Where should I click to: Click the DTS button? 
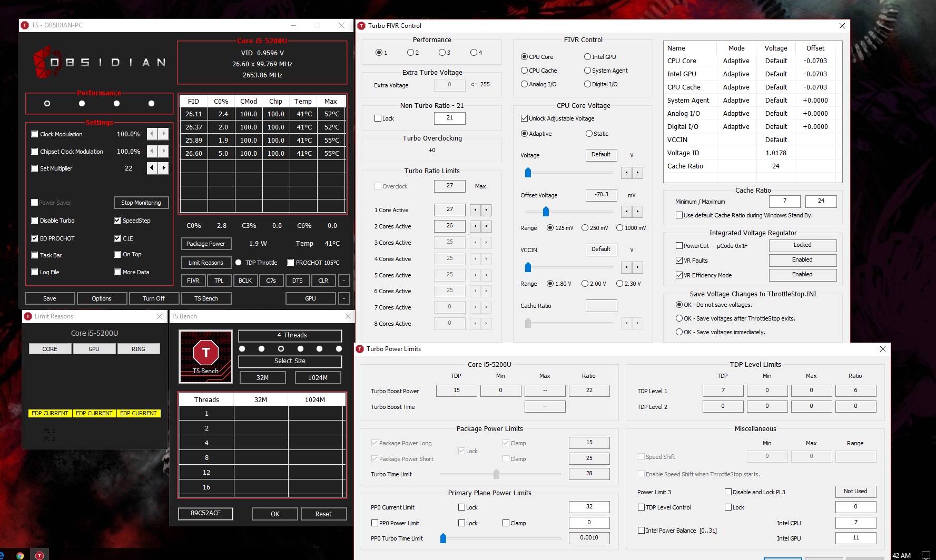(x=298, y=281)
